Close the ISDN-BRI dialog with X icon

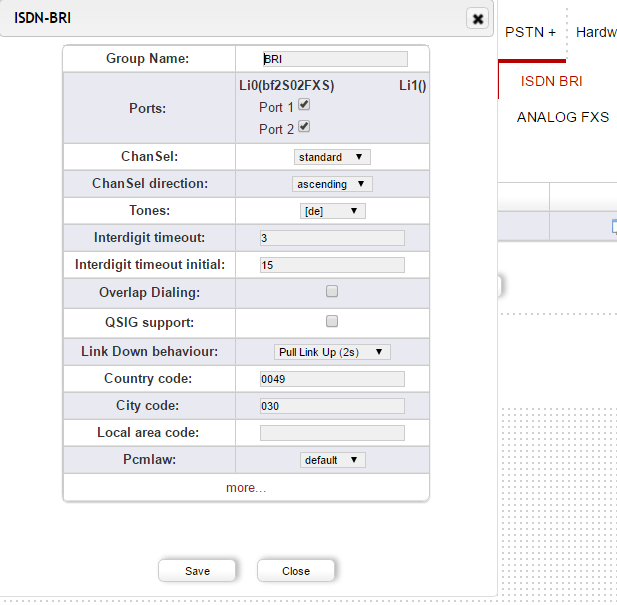(x=478, y=18)
